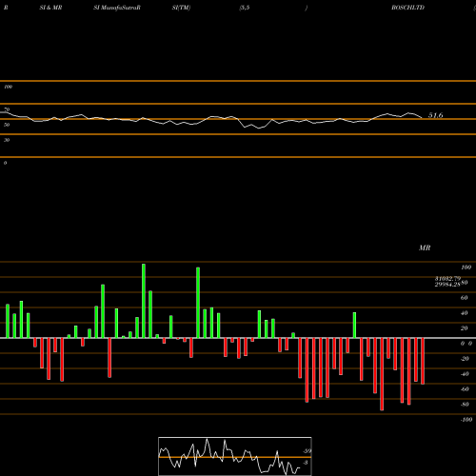Click the 'SI MunafaSutraR' header text
The image size is (476, 476).
(117, 8)
